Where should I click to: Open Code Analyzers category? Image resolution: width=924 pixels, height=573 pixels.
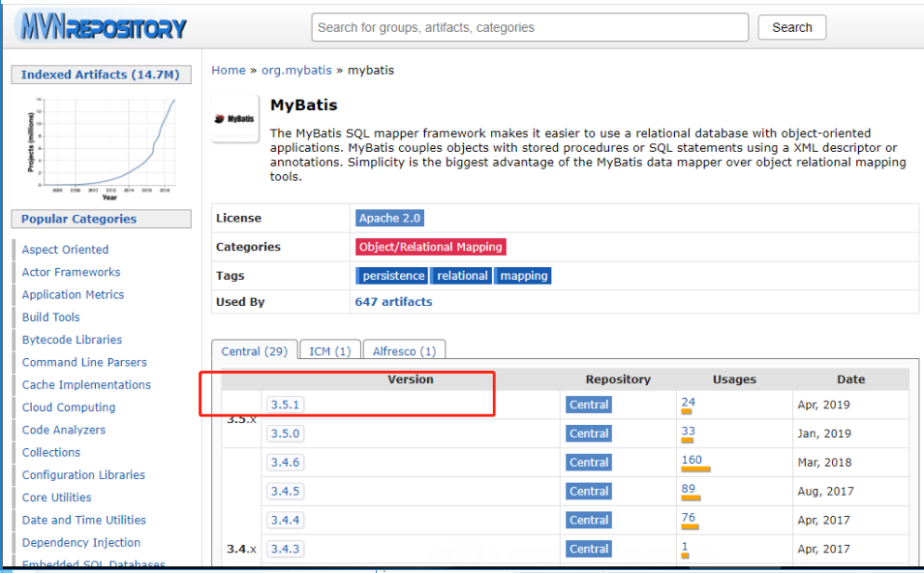tap(64, 430)
